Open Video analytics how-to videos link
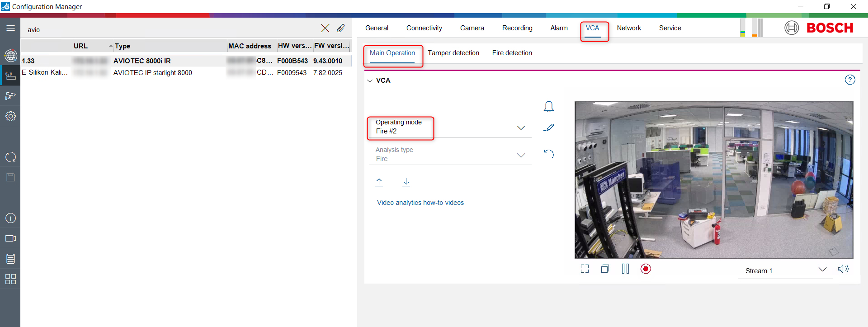This screenshot has height=327, width=868. pos(420,203)
